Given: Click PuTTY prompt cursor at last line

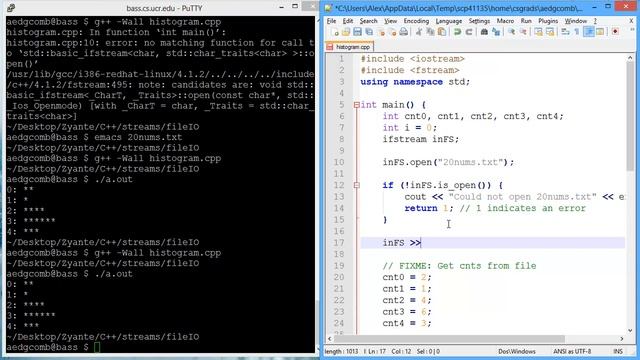Looking at the screenshot, I should [97, 347].
